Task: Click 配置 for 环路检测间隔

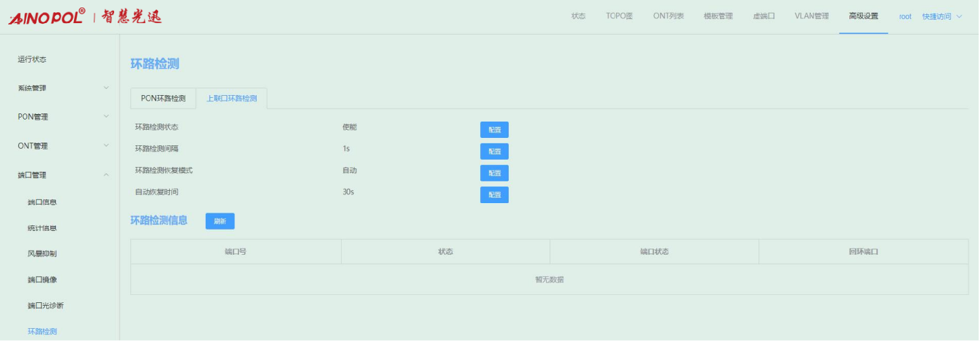Action: (x=494, y=151)
